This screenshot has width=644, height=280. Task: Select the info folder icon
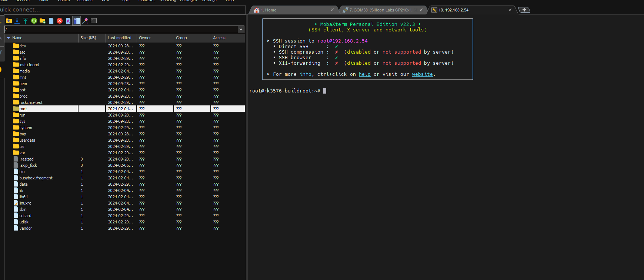click(x=16, y=58)
